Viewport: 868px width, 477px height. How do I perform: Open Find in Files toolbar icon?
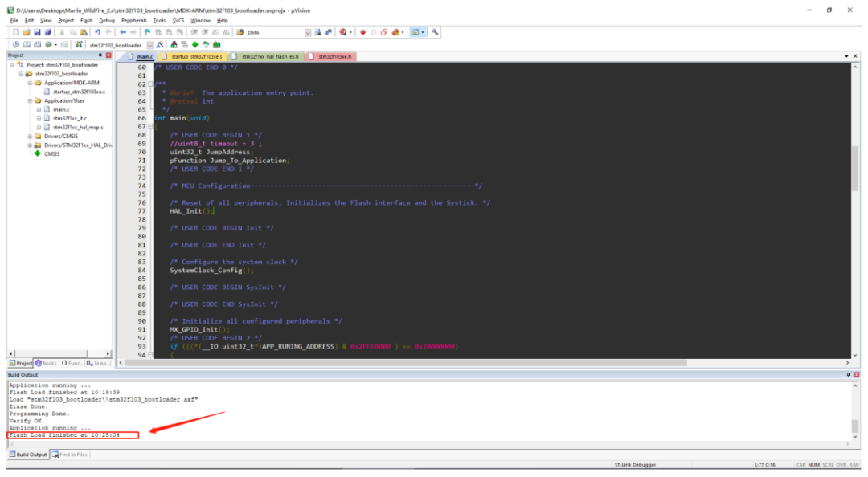point(240,32)
